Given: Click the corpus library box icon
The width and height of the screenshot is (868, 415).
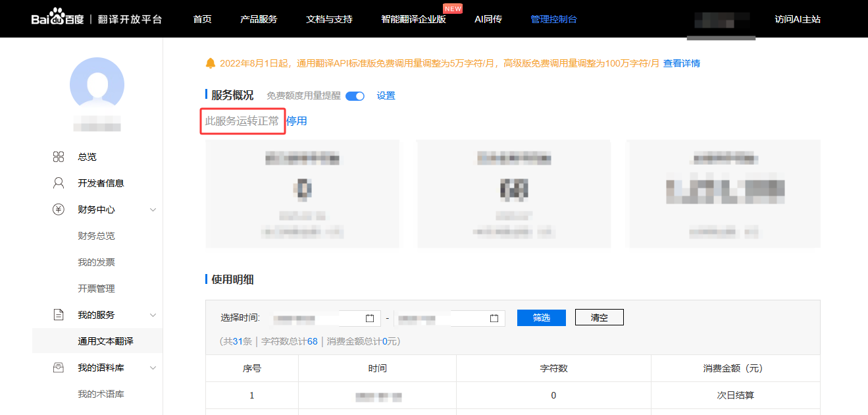Looking at the screenshot, I should tap(59, 368).
